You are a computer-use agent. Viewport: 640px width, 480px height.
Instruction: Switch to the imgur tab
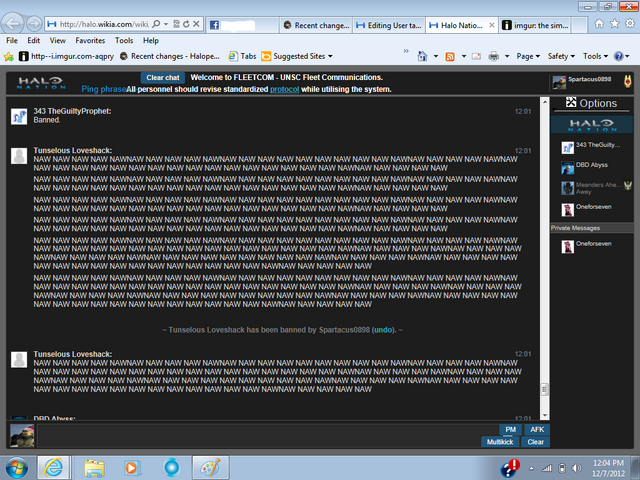click(535, 25)
